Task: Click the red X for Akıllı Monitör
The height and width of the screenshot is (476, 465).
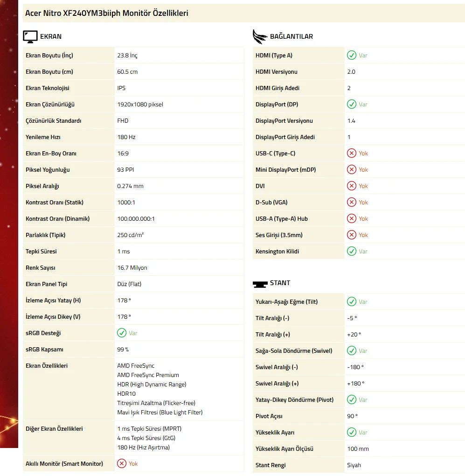Action: click(122, 464)
